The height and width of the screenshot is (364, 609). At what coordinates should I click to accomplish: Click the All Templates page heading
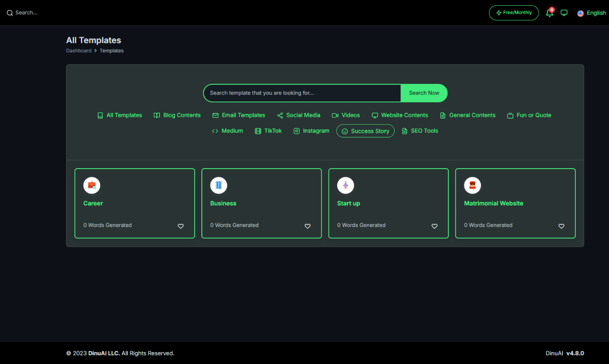(94, 40)
